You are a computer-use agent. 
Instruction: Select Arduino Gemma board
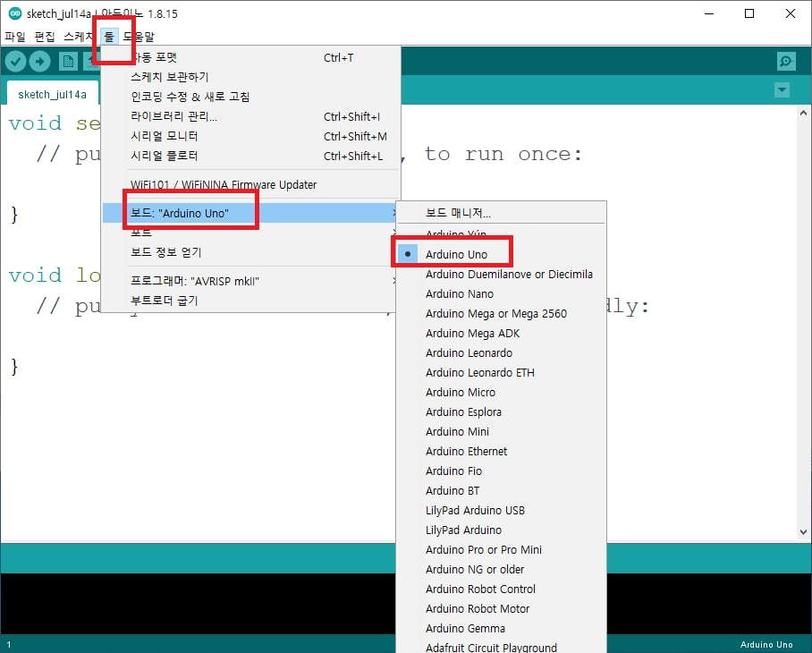pyautogui.click(x=502, y=628)
